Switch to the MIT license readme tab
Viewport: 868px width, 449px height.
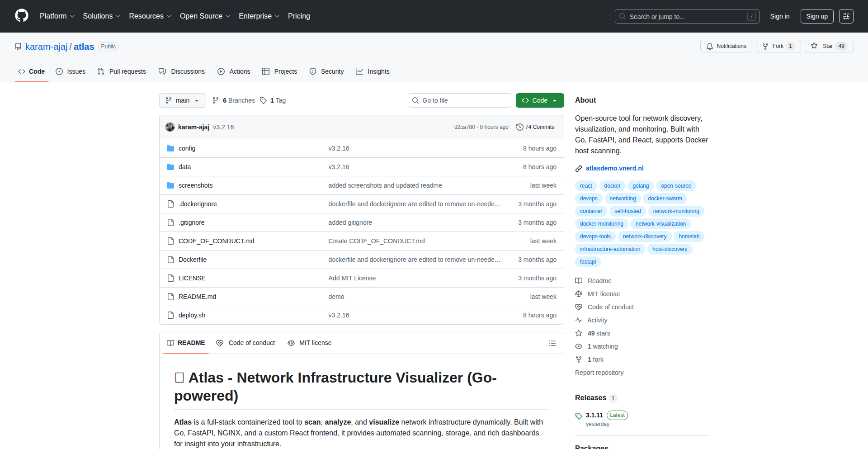tap(310, 343)
